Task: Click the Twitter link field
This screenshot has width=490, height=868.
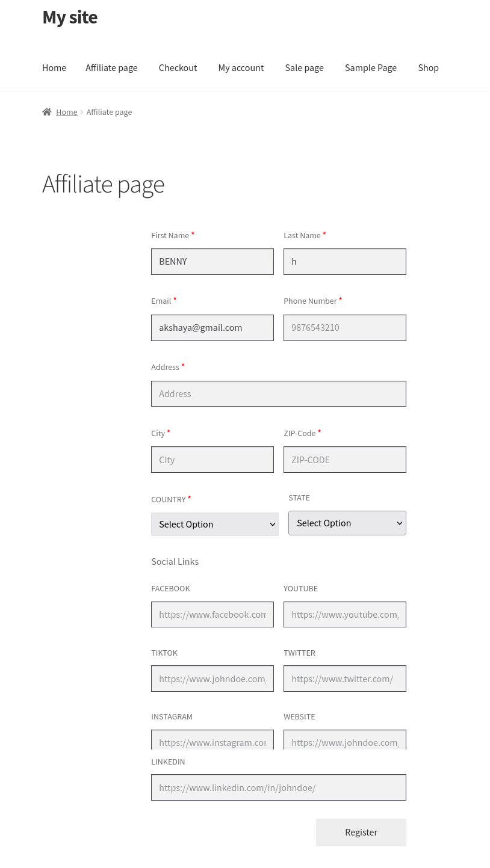Action: click(x=344, y=679)
